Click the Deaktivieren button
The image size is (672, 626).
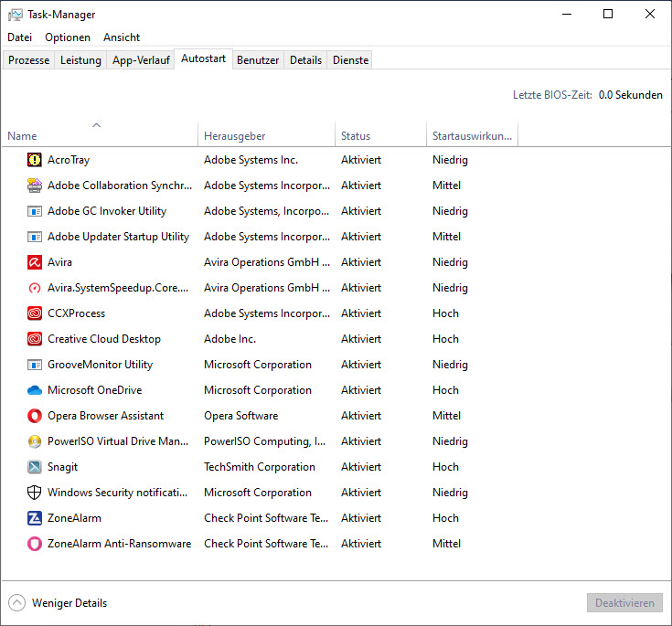[624, 603]
